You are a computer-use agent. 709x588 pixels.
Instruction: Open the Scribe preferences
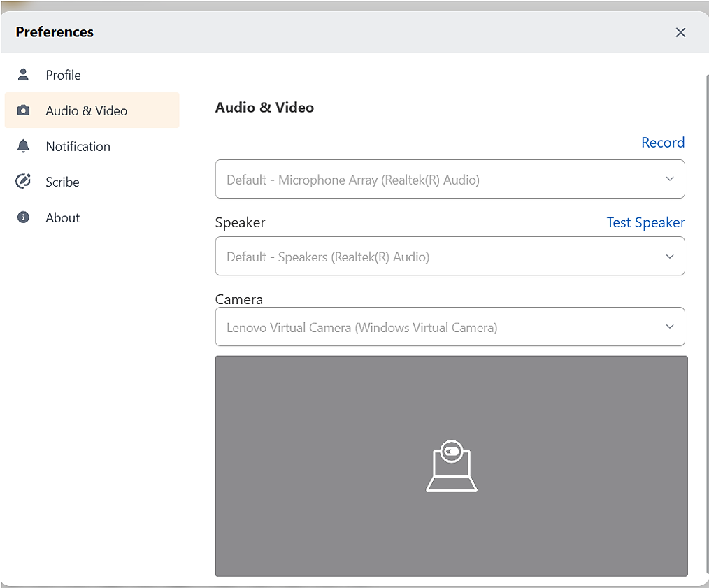(x=92, y=181)
